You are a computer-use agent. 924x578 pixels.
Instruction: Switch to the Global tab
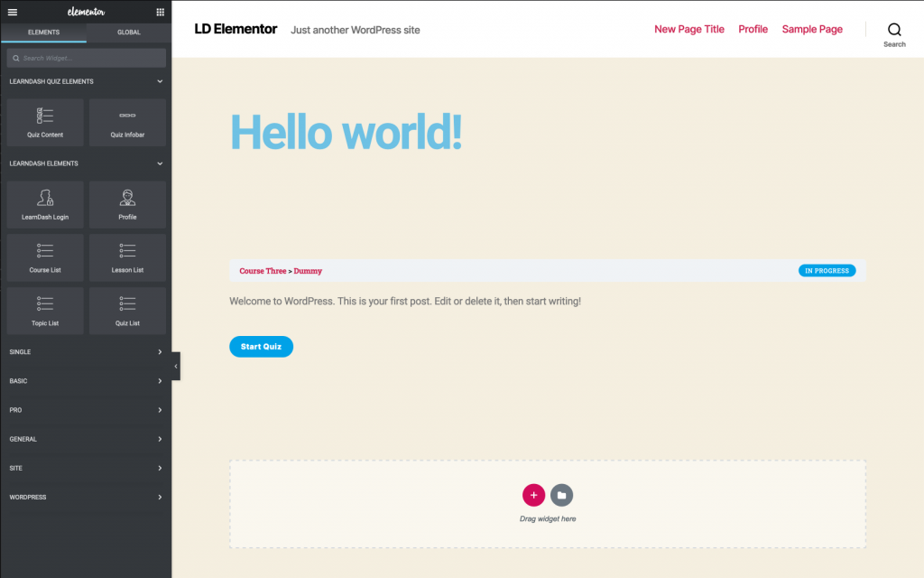(128, 33)
